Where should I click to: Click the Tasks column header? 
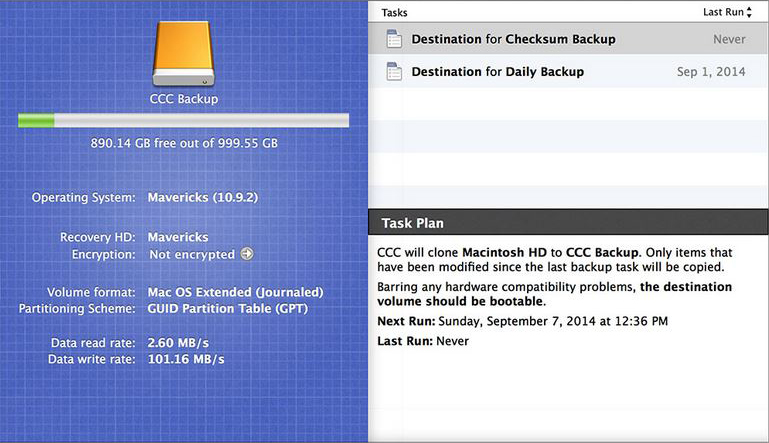396,12
